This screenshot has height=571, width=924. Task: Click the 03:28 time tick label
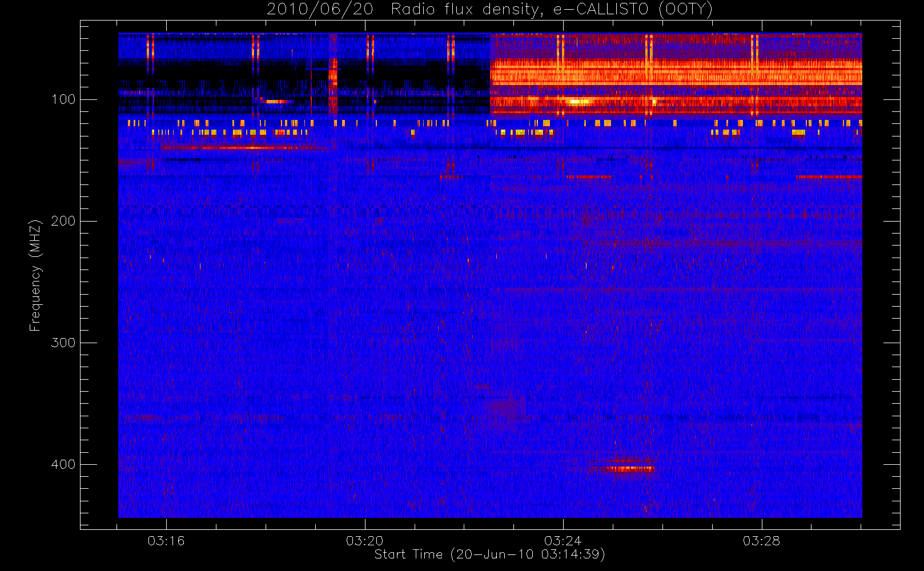[x=761, y=541]
